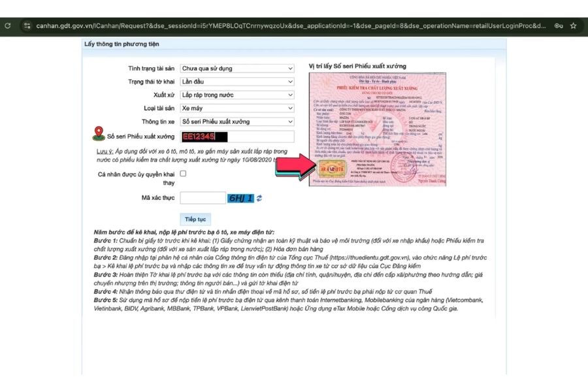
Task: Click the 'Lấy thông tin phương tiện' header
Action: 122,44
